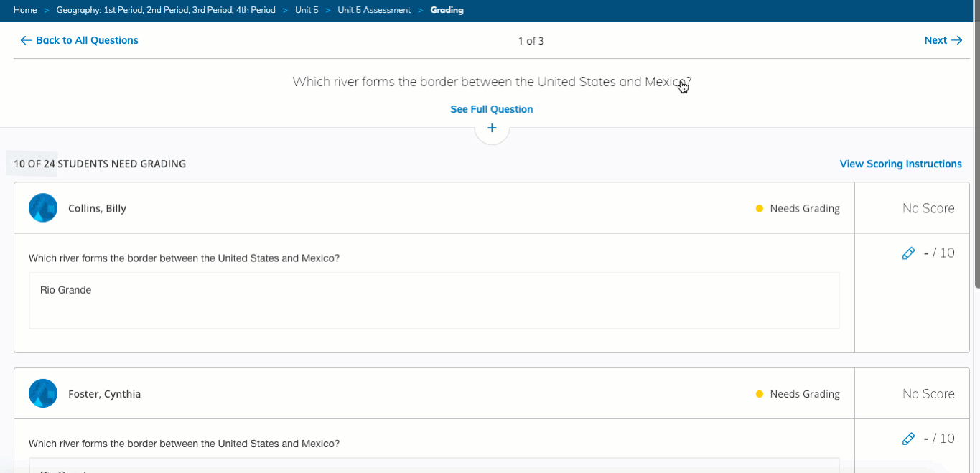Expand question with the plus button

[492, 128]
